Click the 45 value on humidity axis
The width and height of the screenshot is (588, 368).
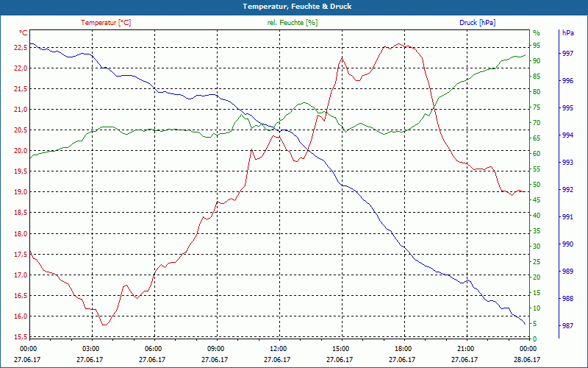(537, 200)
